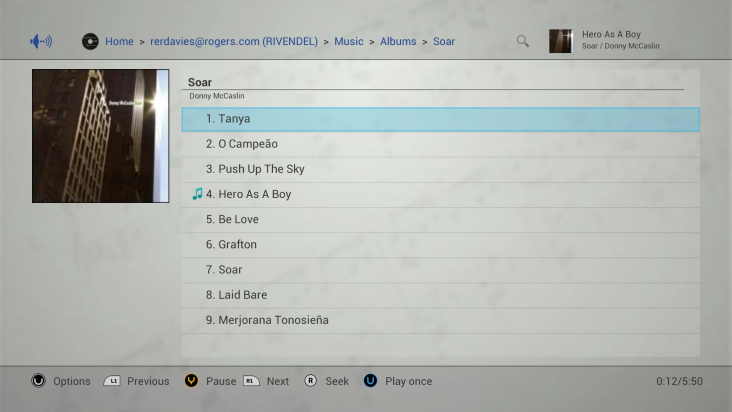Click the music note playing indicator
Screen dimensions: 732x412
197,194
